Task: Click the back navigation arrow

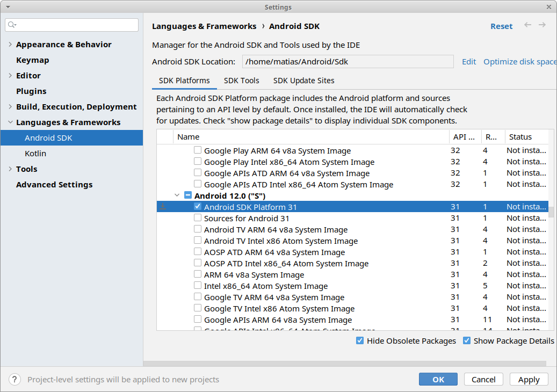Action: pos(528,25)
